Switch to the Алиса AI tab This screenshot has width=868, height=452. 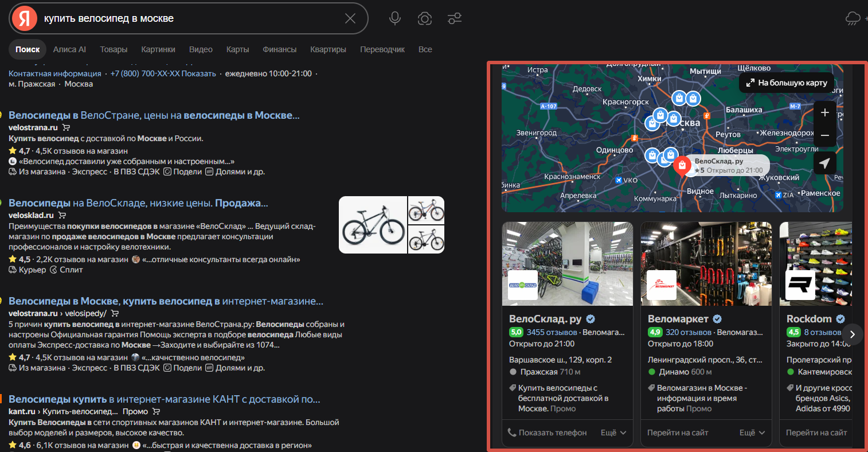tap(69, 49)
